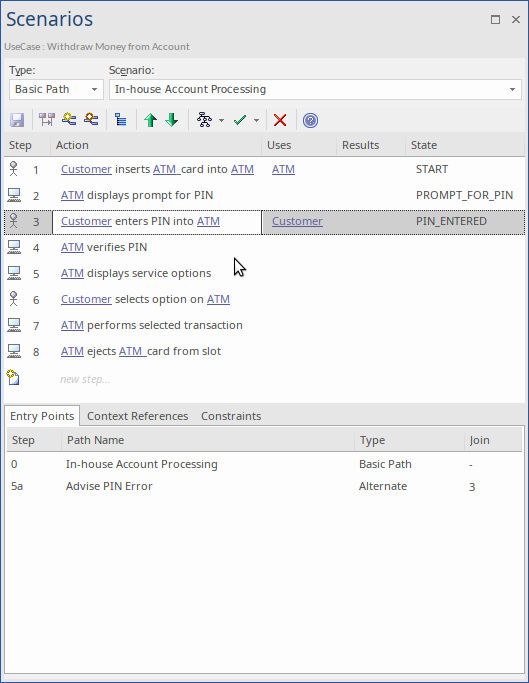Screen dimensions: 529x683
Task: Click step '5a' cell in Entry Points
Action: point(17,486)
